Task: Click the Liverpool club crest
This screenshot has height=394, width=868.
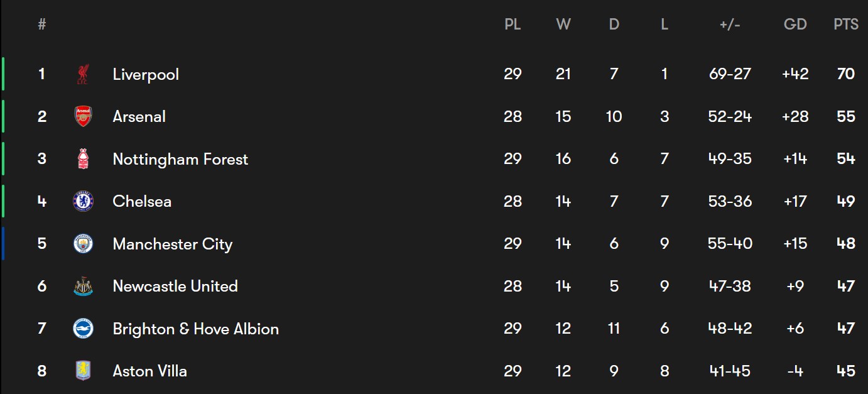Action: (83, 74)
